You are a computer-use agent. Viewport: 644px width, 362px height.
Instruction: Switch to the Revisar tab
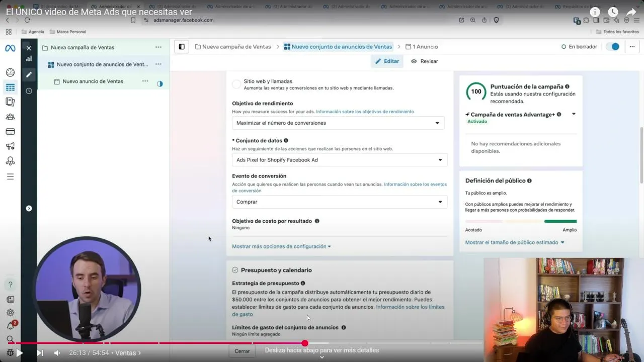click(x=424, y=61)
